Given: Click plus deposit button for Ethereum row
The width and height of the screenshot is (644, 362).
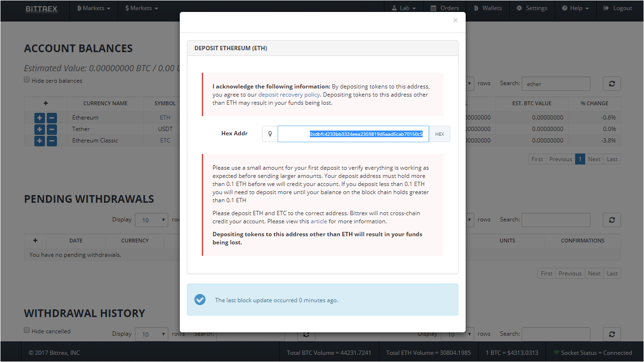Looking at the screenshot, I should pos(40,118).
